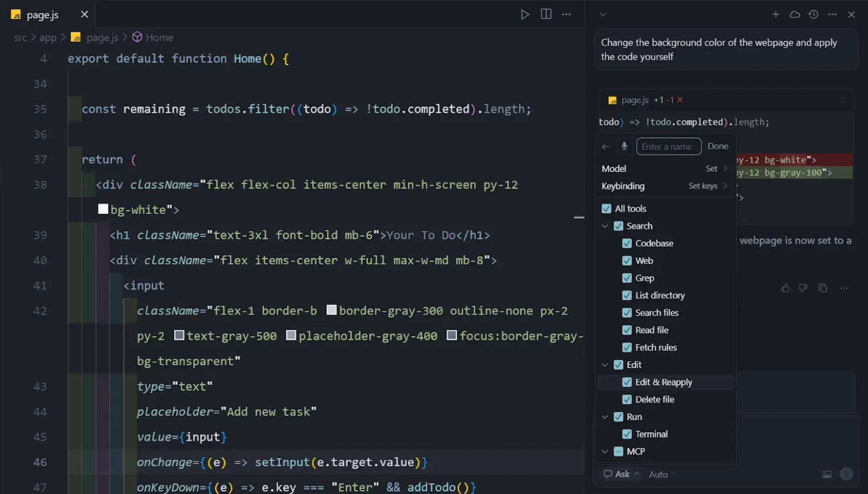The height and width of the screenshot is (494, 868).
Task: Start voice input with the microphone icon
Action: [x=624, y=146]
